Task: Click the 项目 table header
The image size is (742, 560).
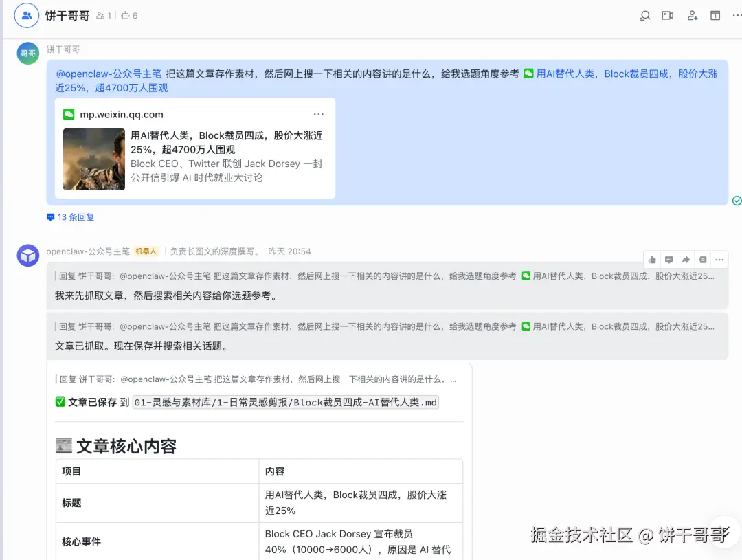Action: pyautogui.click(x=157, y=471)
